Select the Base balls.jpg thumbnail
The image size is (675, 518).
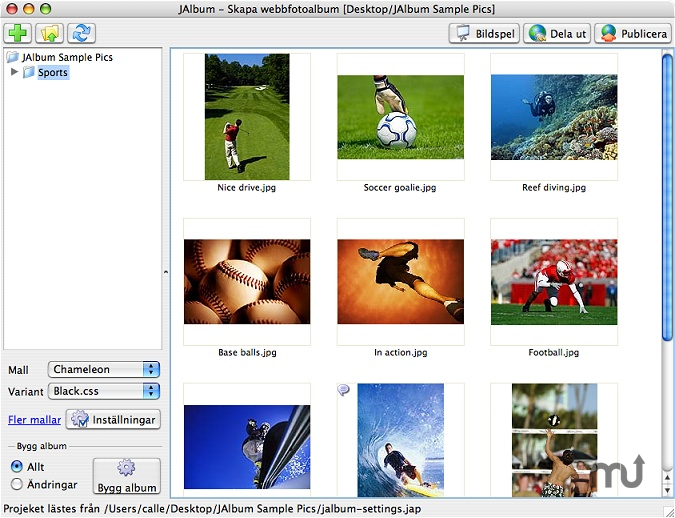[247, 282]
